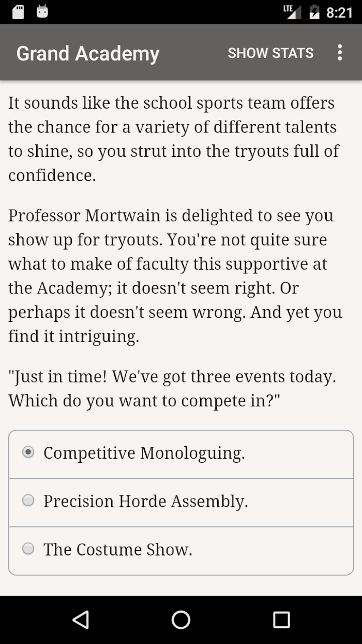Select the Precision Horde Assembly radio button
This screenshot has width=362, height=644.
pyautogui.click(x=28, y=501)
